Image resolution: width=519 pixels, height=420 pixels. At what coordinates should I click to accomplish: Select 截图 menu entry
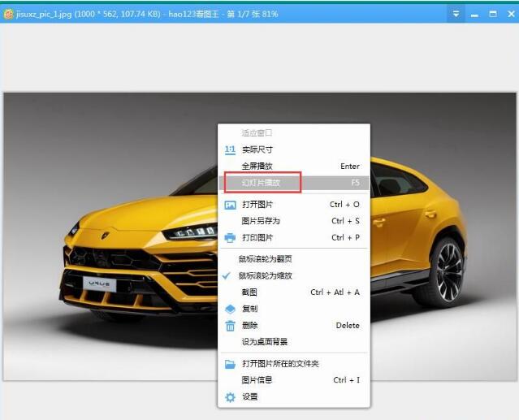tap(294, 292)
